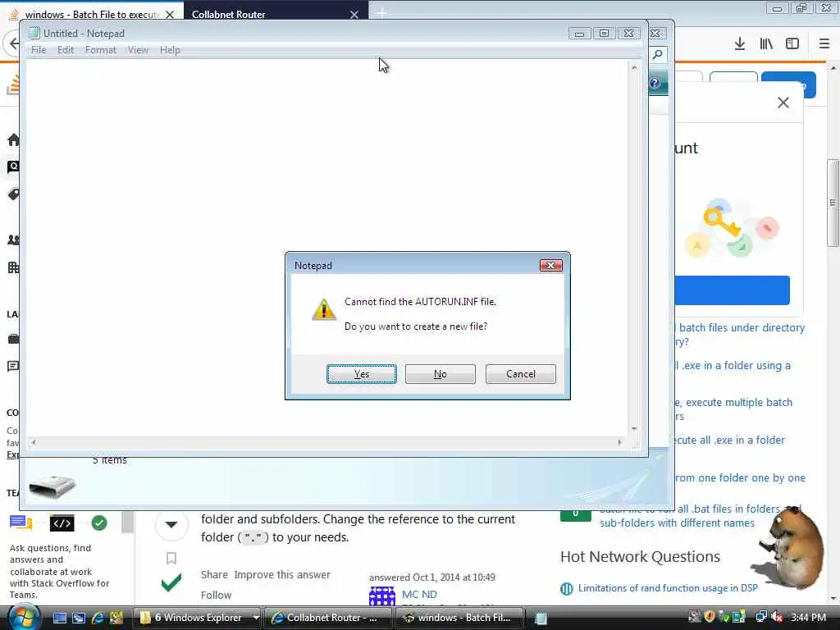840x630 pixels.
Task: Open the Notepad View menu
Action: point(138,50)
